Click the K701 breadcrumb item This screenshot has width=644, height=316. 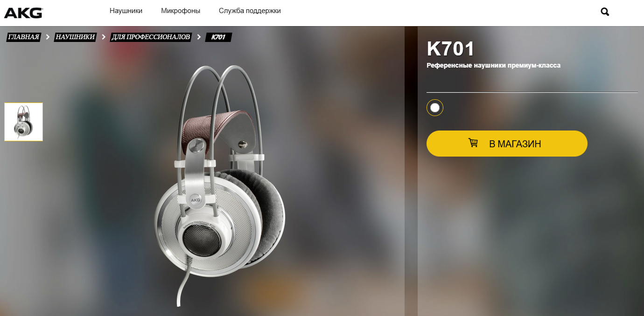[218, 37]
